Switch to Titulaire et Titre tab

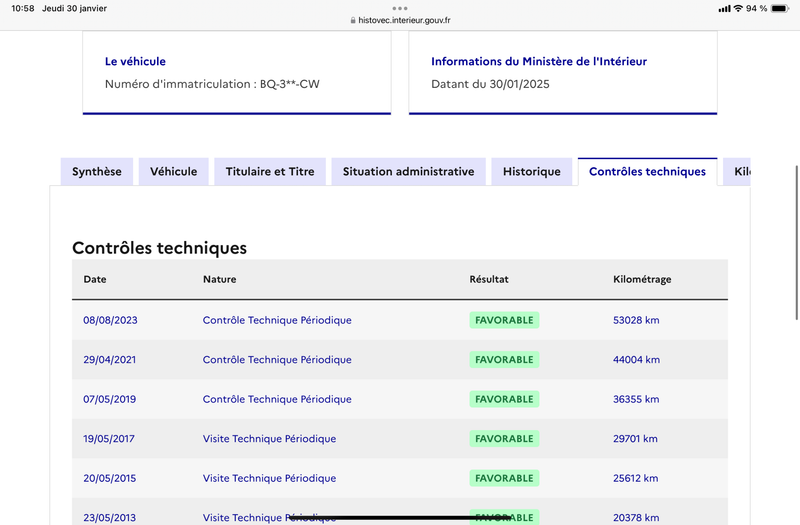click(270, 172)
